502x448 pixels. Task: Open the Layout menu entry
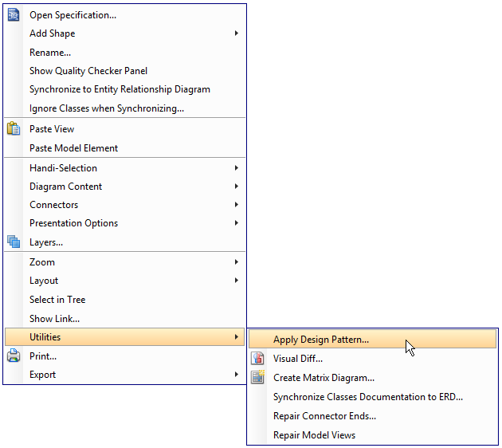click(x=125, y=281)
